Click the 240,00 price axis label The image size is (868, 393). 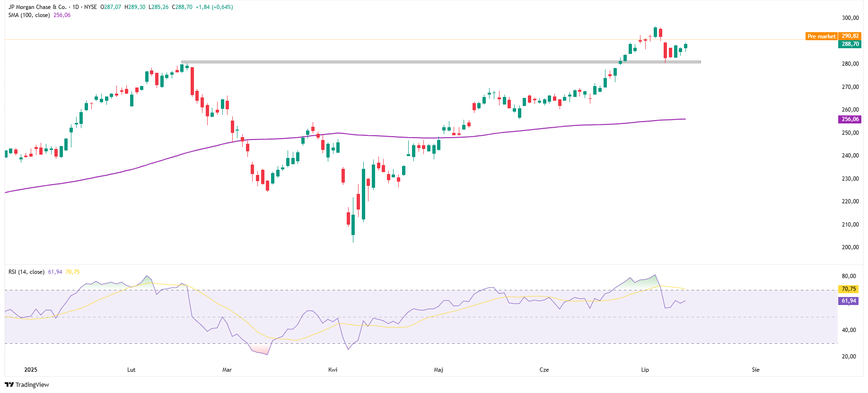[x=850, y=156]
